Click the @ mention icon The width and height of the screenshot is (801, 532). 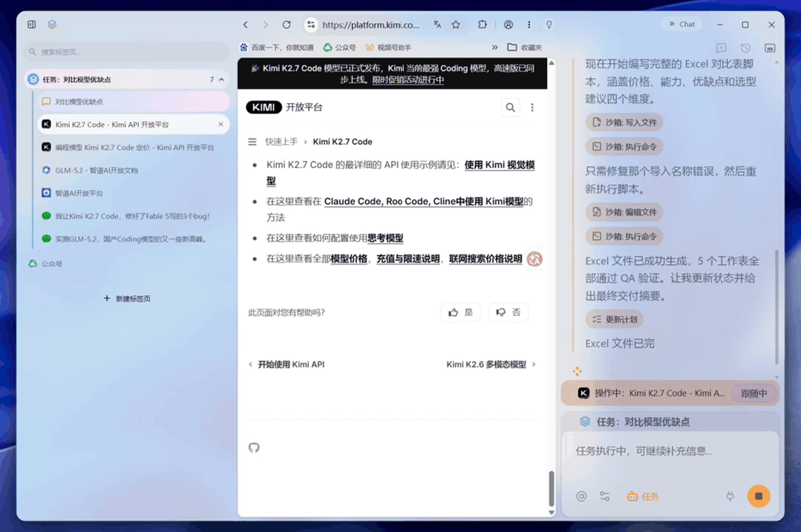click(581, 496)
